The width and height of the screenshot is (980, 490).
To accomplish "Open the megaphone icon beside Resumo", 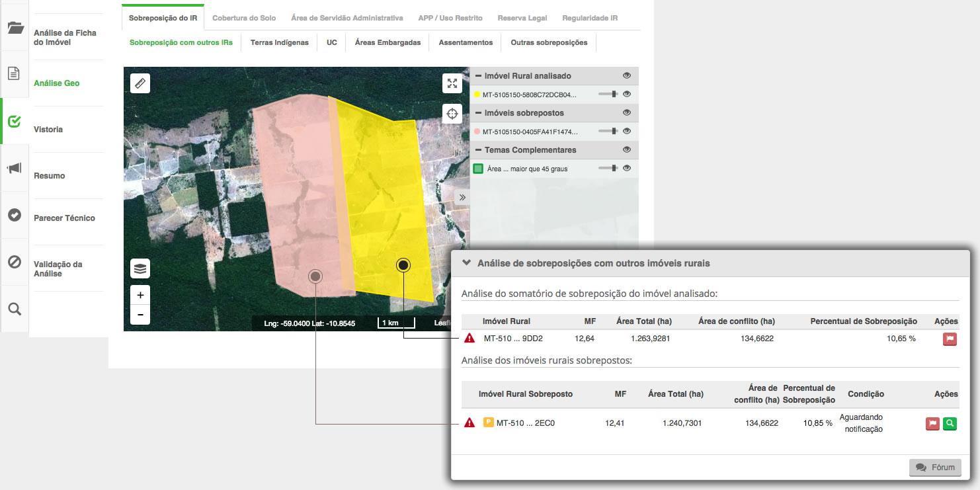I will coord(14,169).
